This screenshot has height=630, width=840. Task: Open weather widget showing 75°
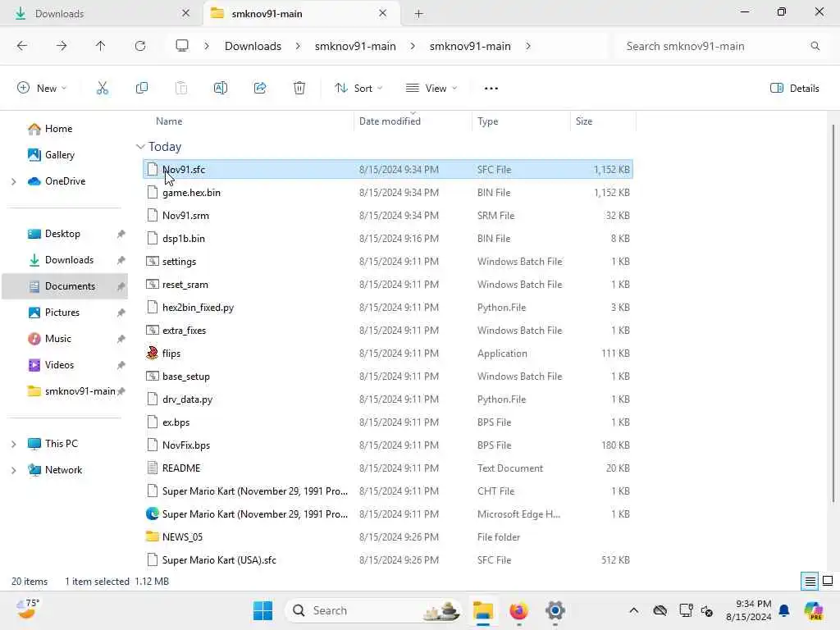pos(27,609)
